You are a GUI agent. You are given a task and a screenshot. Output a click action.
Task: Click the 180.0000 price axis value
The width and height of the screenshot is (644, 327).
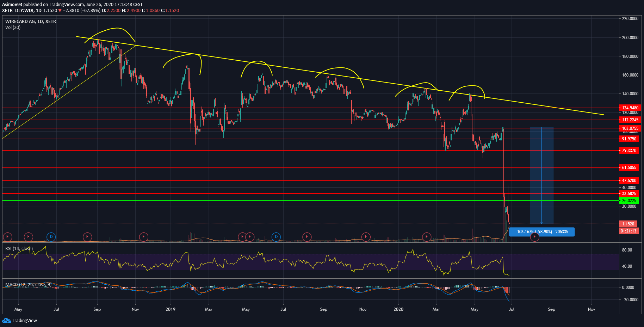[x=630, y=56]
